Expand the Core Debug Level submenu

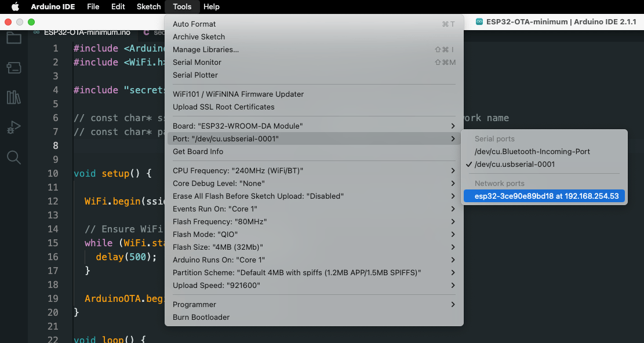tap(314, 184)
